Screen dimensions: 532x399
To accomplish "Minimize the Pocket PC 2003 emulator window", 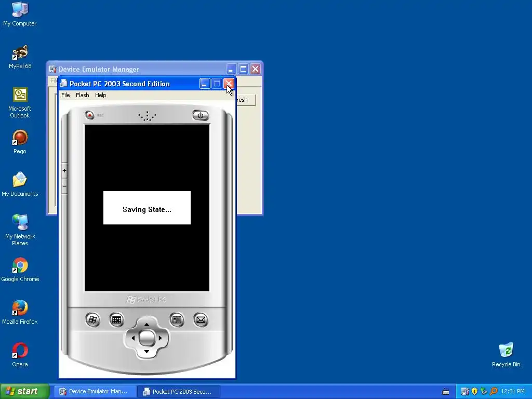I will click(205, 84).
